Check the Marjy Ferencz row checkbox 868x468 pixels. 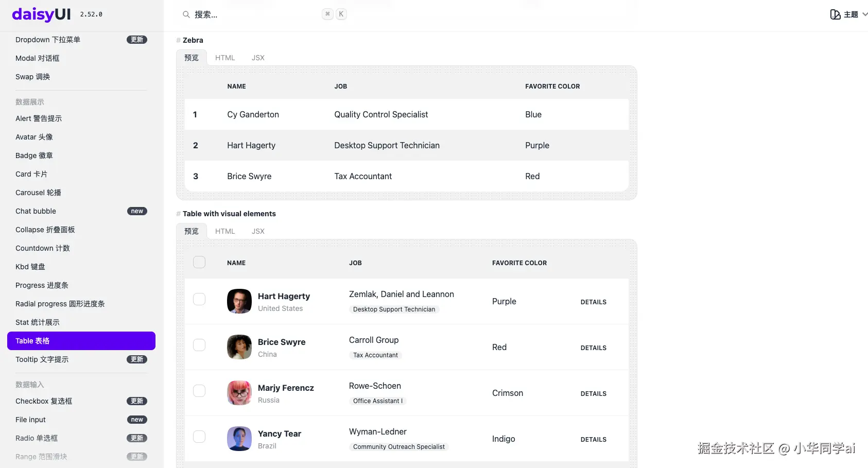point(199,391)
